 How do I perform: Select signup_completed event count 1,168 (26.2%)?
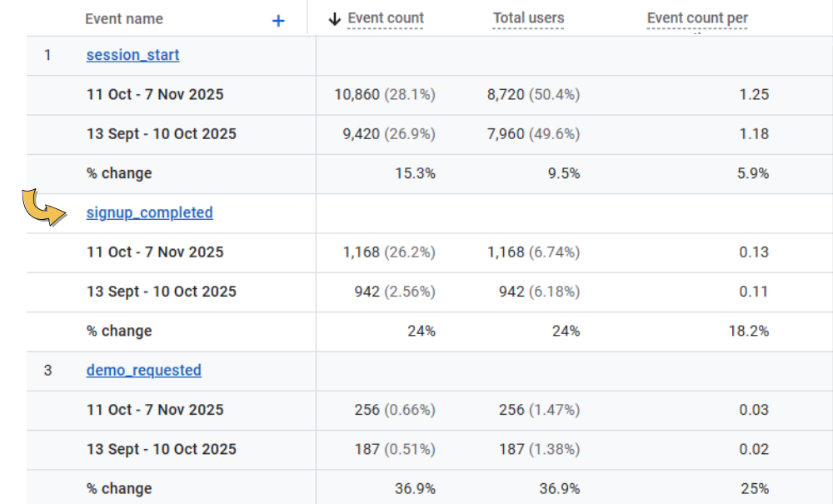point(389,252)
